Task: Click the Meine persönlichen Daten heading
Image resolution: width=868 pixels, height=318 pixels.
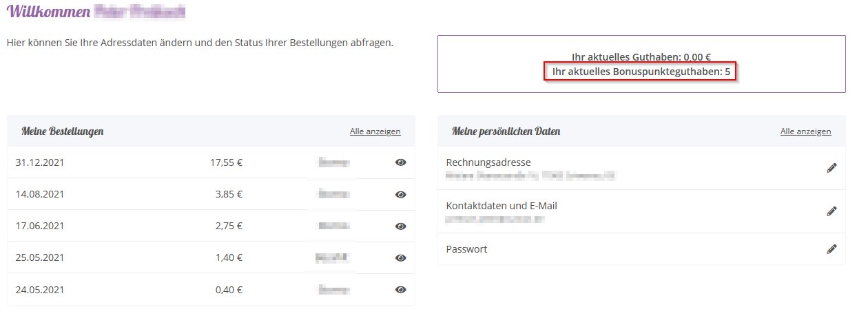Action: click(x=506, y=131)
